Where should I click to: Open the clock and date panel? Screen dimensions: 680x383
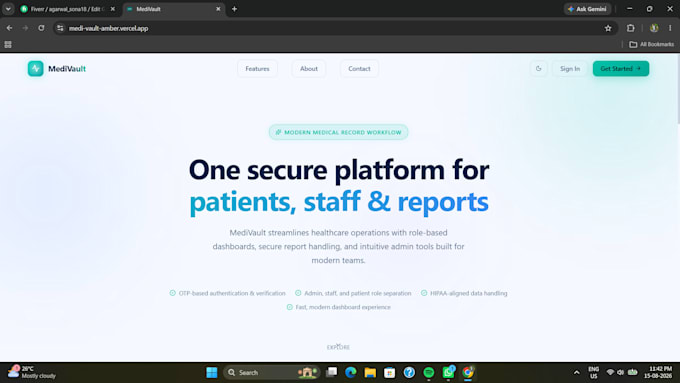point(658,372)
